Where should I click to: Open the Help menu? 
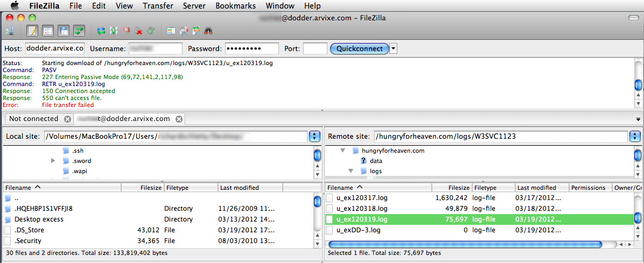point(312,6)
